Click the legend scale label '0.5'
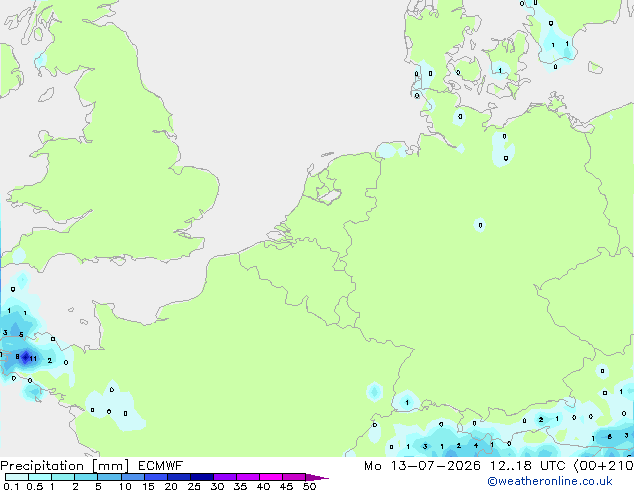Viewport: 634px width, 490px height. click(x=34, y=486)
